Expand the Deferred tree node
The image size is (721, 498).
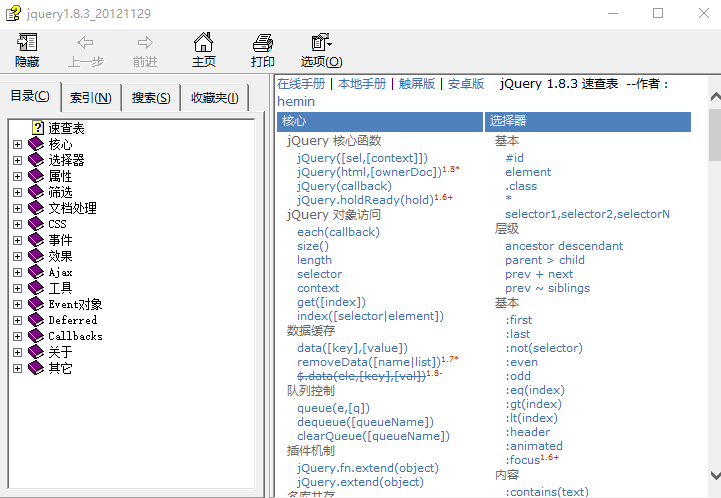[17, 320]
